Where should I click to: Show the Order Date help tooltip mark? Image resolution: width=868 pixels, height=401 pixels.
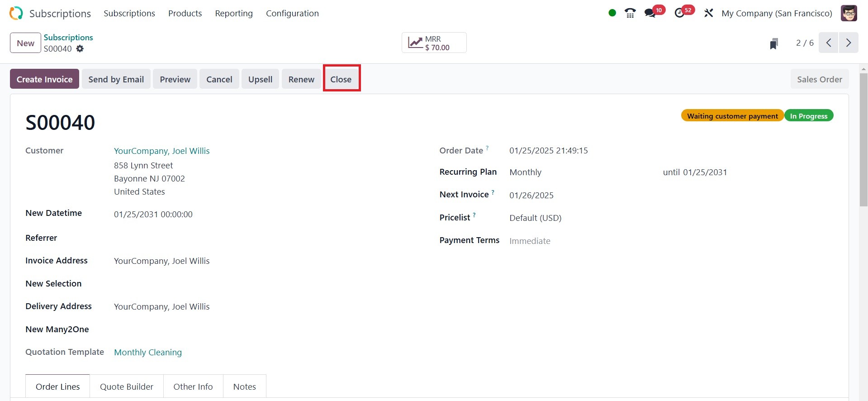click(x=487, y=148)
